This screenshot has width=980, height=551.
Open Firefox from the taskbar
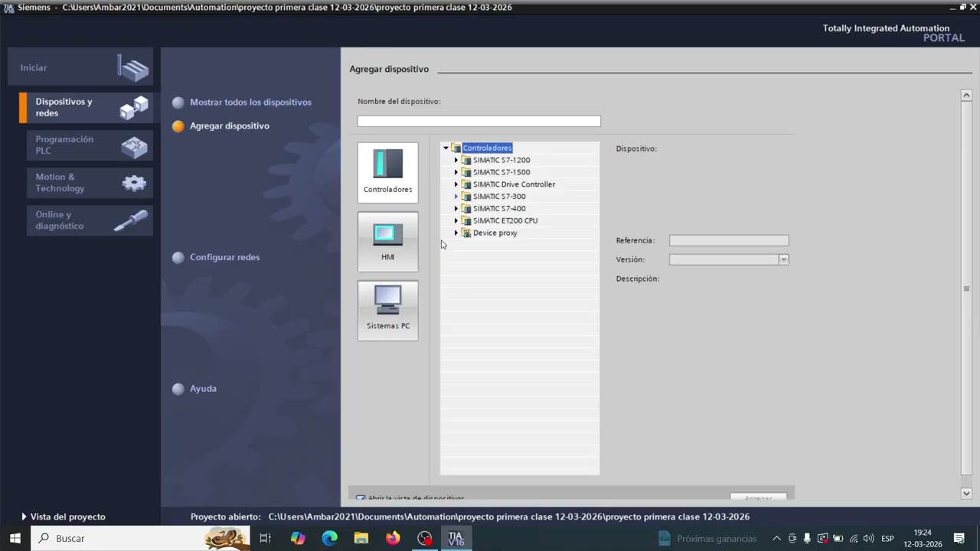point(393,538)
